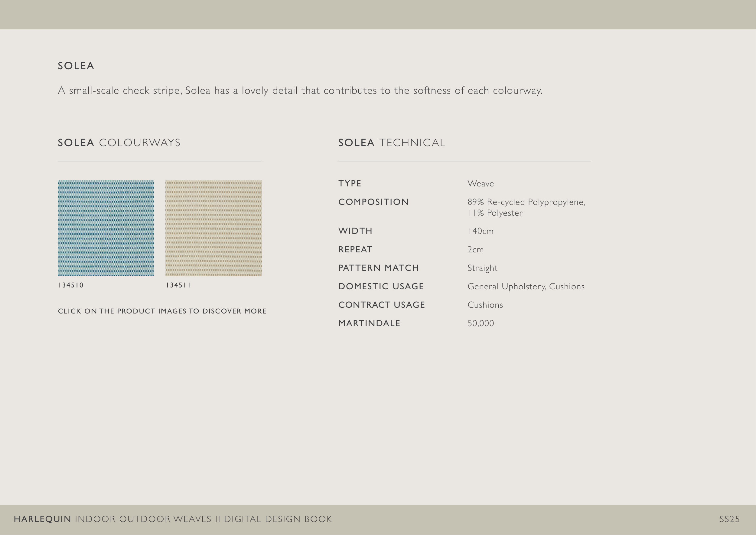Image resolution: width=756 pixels, height=535 pixels.
Task: Click the Re-cycled Polypropylene composition text
Action: (526, 202)
